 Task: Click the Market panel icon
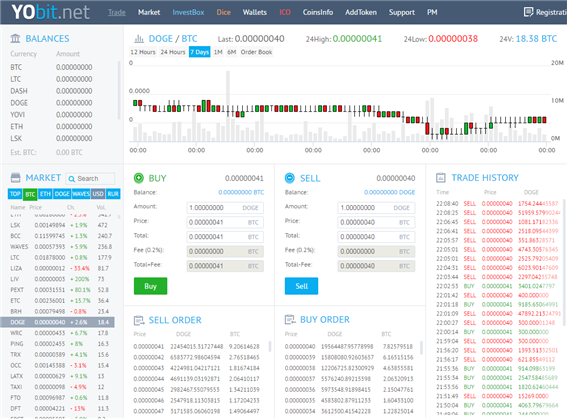[16, 178]
